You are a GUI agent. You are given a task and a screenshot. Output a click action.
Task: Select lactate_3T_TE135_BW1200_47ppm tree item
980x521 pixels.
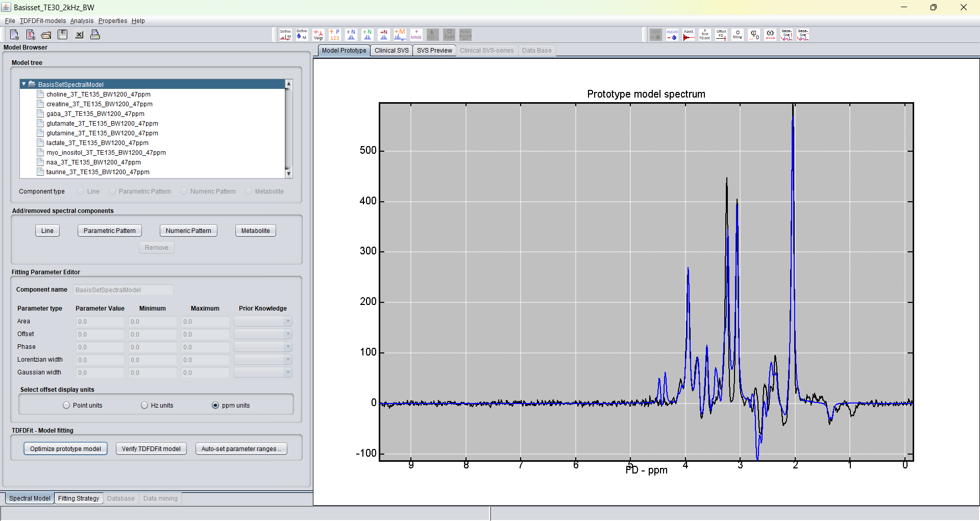(x=97, y=143)
